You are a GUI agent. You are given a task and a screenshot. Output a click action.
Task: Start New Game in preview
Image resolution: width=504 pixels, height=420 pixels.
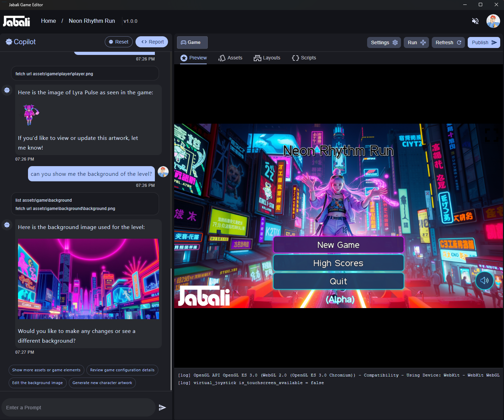338,245
